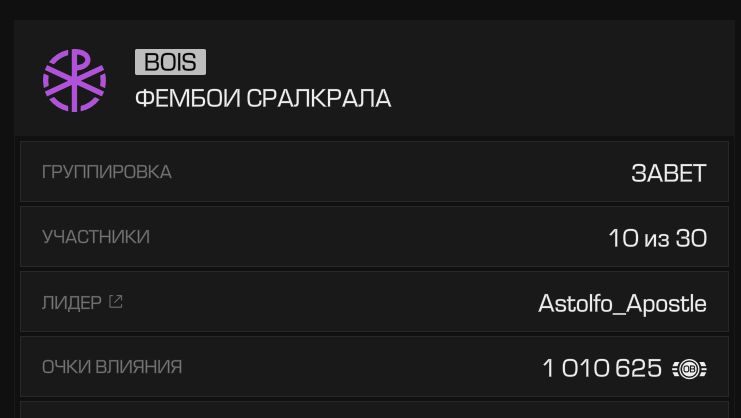The height and width of the screenshot is (418, 741).
Task: Select the BOIS clan tag badge
Action: 170,62
